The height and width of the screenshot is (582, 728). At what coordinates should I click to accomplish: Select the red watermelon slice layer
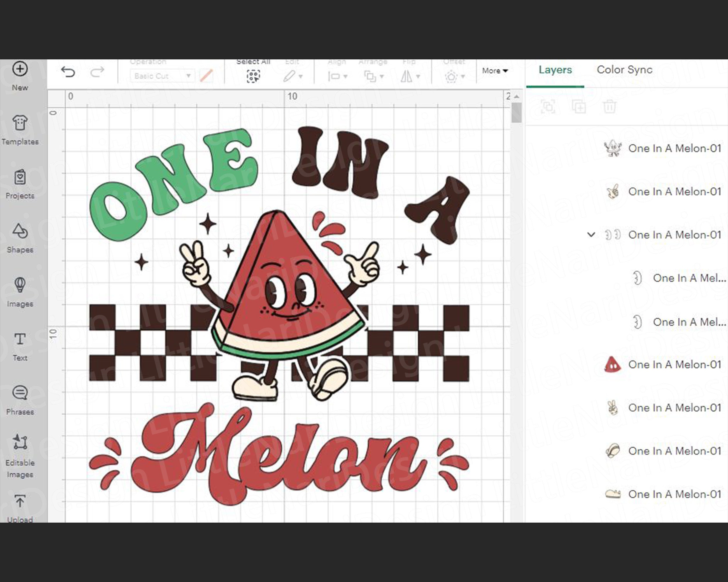[662, 364]
